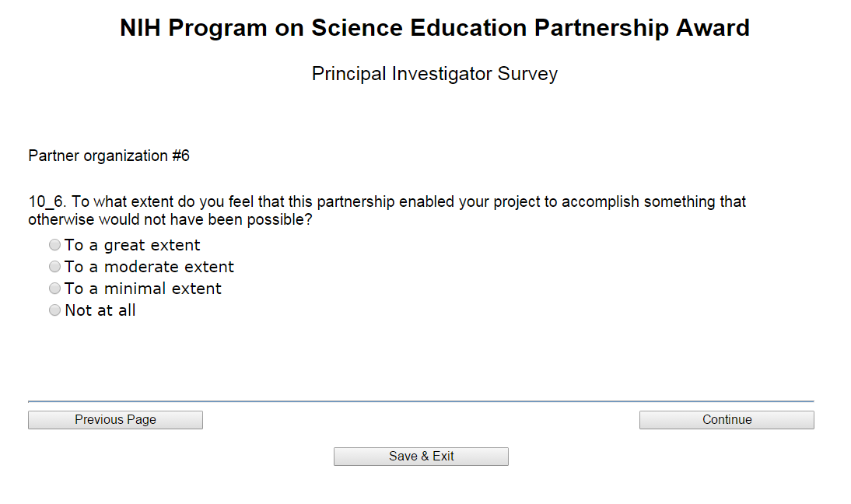Click the blue horizontal divider line
The width and height of the screenshot is (851, 504).
pos(421,401)
